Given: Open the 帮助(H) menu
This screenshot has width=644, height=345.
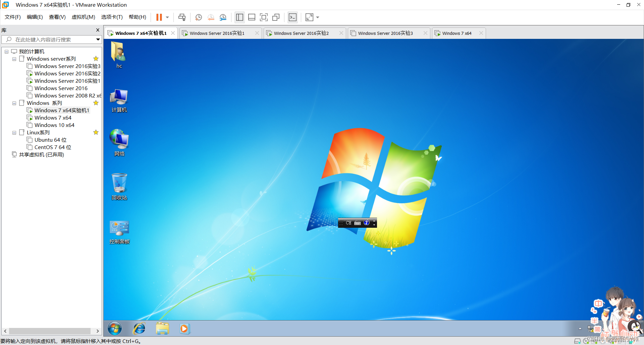Looking at the screenshot, I should pyautogui.click(x=138, y=17).
